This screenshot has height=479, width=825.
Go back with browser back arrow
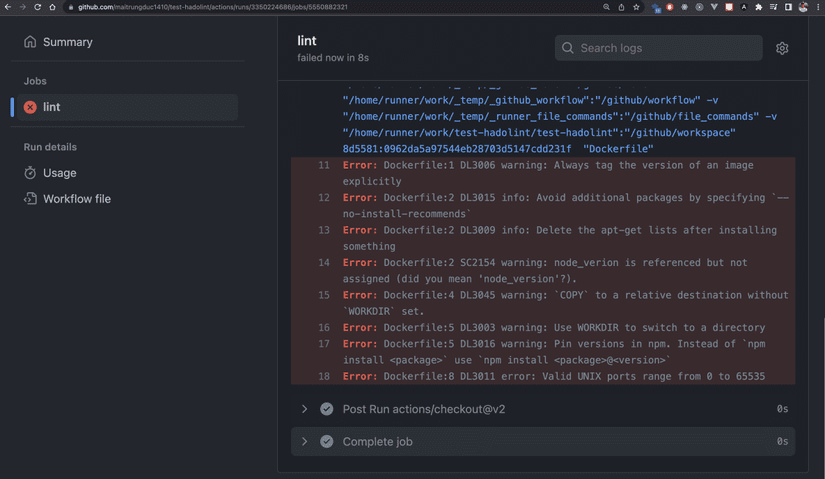pyautogui.click(x=7, y=7)
